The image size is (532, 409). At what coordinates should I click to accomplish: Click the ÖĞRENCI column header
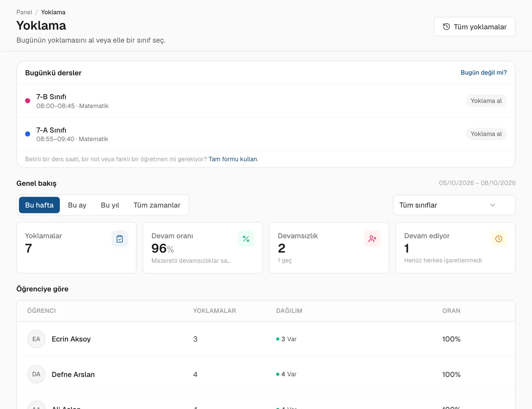pos(42,311)
